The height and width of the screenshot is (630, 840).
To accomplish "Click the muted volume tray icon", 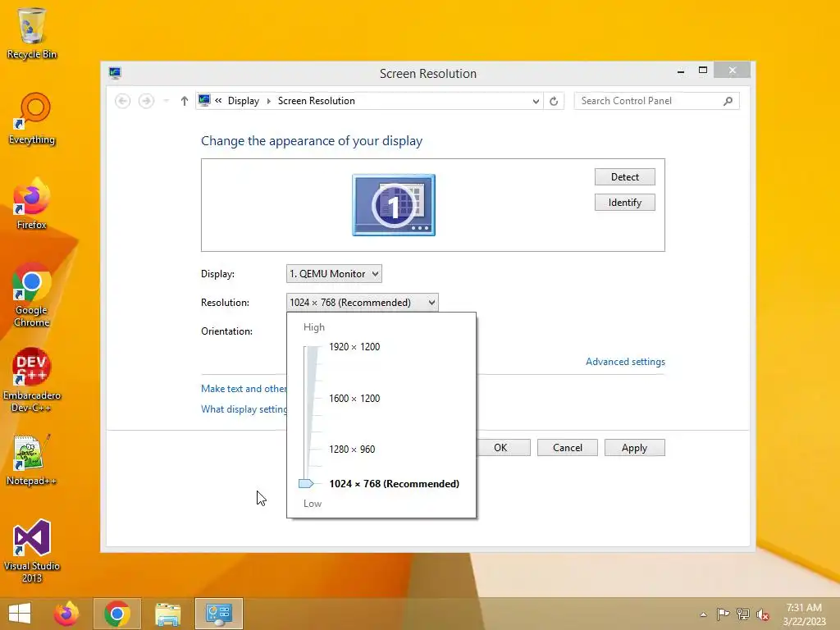I will coord(762,614).
